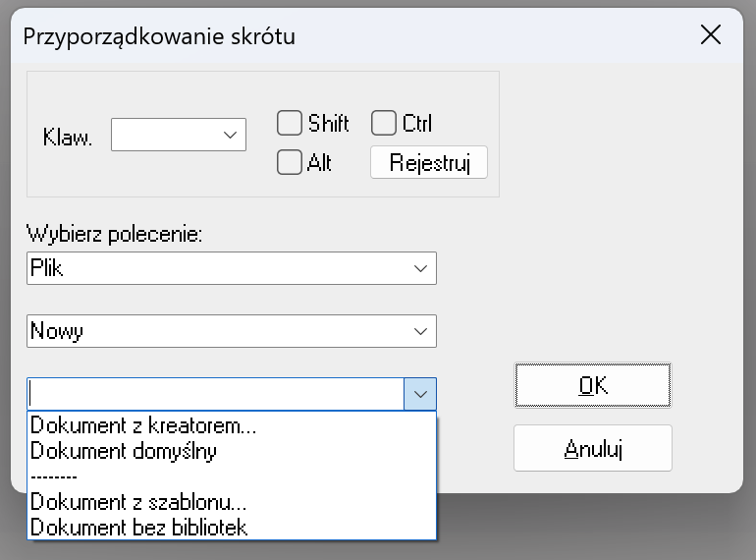The height and width of the screenshot is (560, 756).
Task: Confirm with the OK button
Action: click(593, 385)
